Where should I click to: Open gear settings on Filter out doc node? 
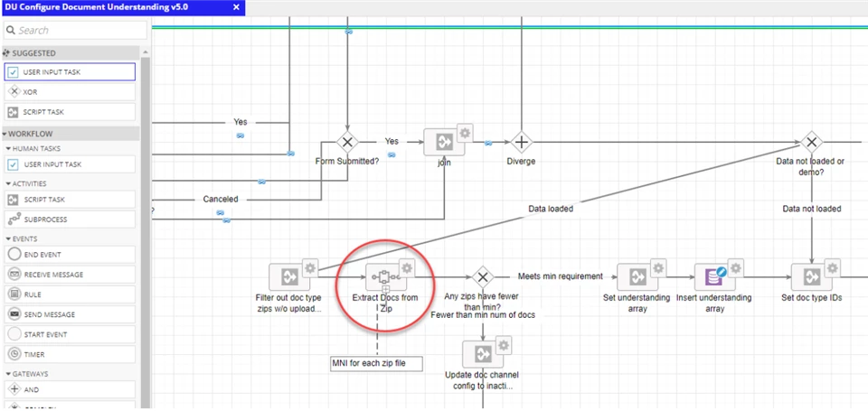pyautogui.click(x=310, y=267)
